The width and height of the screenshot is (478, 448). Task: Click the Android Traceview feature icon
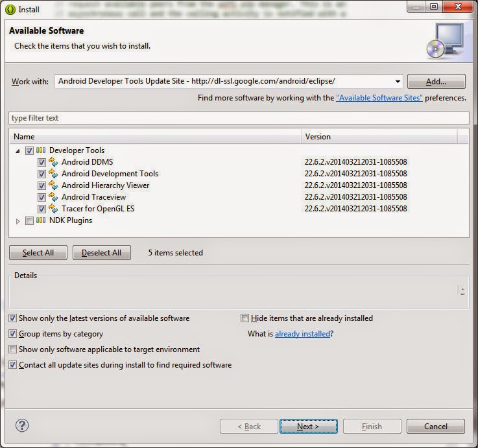coord(53,197)
